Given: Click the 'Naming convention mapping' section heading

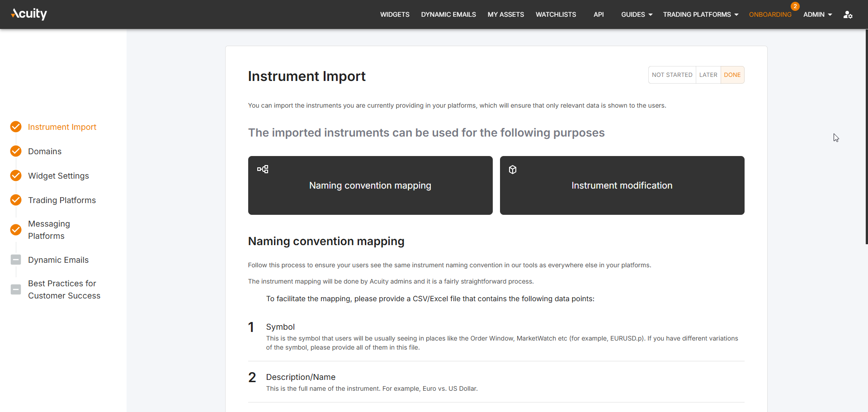Looking at the screenshot, I should click(326, 241).
